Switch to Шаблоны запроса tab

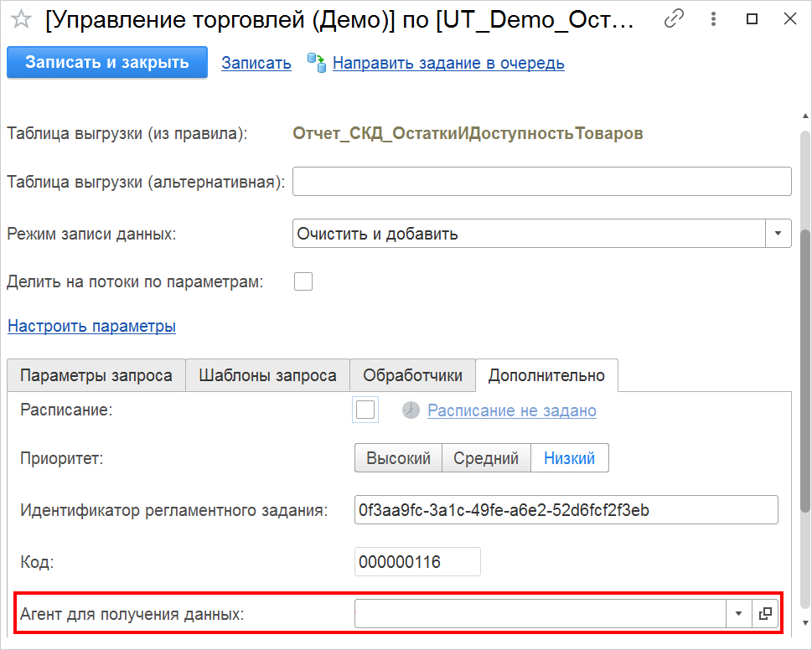click(267, 375)
